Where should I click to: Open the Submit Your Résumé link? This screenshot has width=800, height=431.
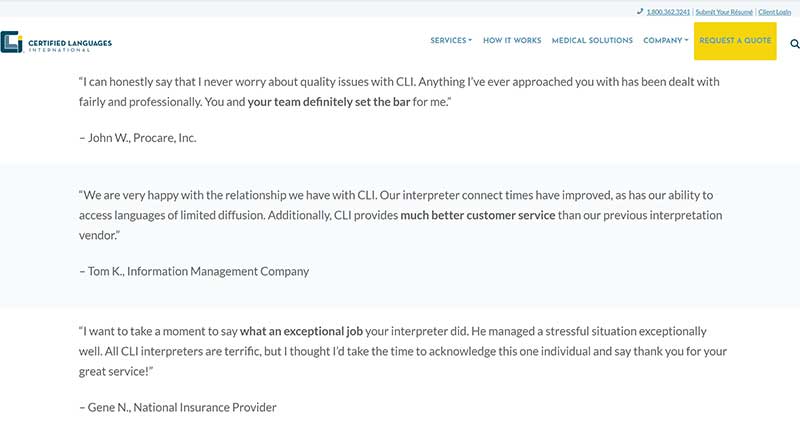coord(724,12)
